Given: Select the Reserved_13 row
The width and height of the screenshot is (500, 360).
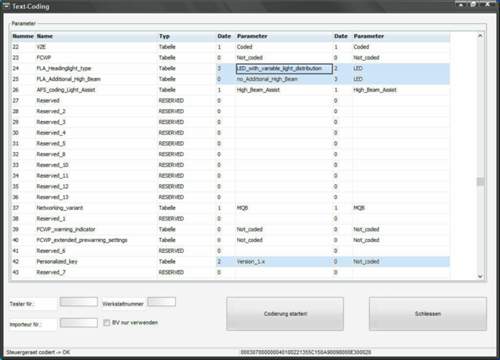Looking at the screenshot, I should 231,197.
